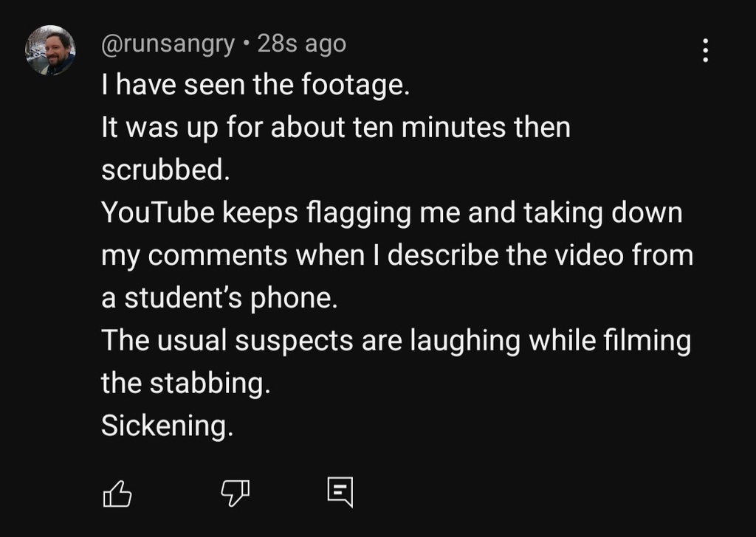This screenshot has width=756, height=537.
Task: Open the commenter's profile picture
Action: [51, 51]
